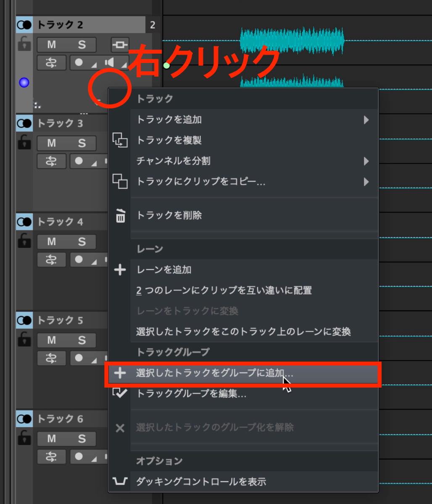The image size is (432, 504).
Task: Click the green envelope point on トラック 2
Action: point(167,66)
